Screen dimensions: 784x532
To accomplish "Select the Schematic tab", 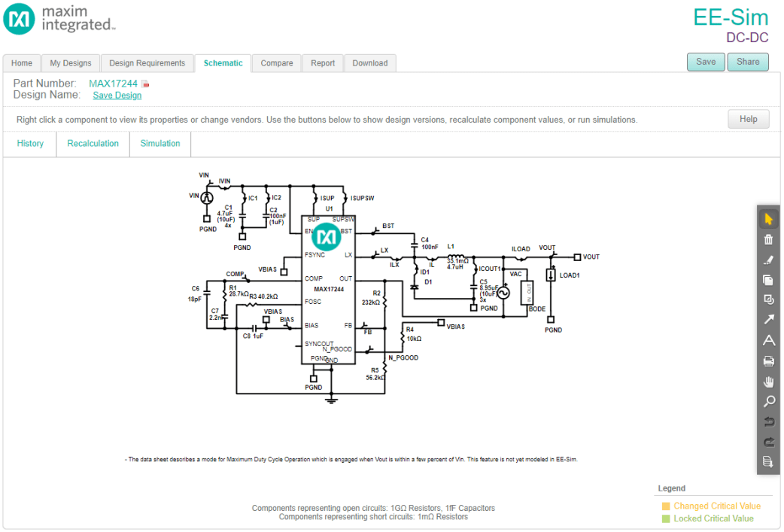I will click(x=223, y=63).
